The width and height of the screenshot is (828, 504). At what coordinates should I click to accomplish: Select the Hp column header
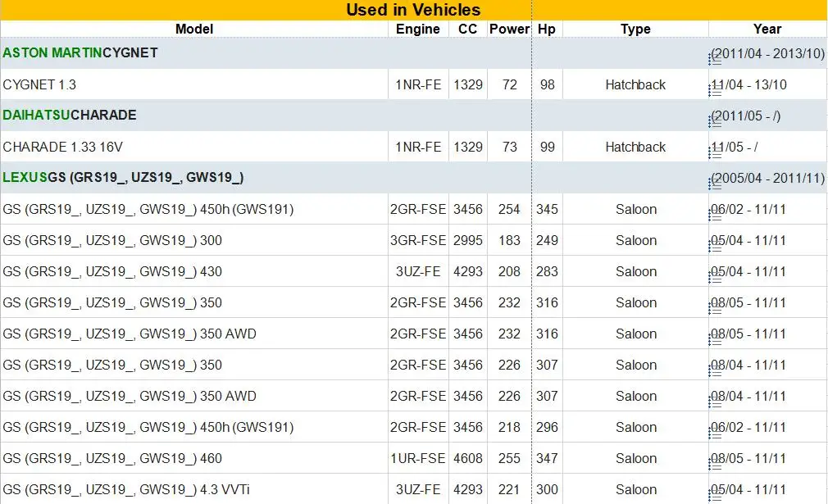coord(547,29)
